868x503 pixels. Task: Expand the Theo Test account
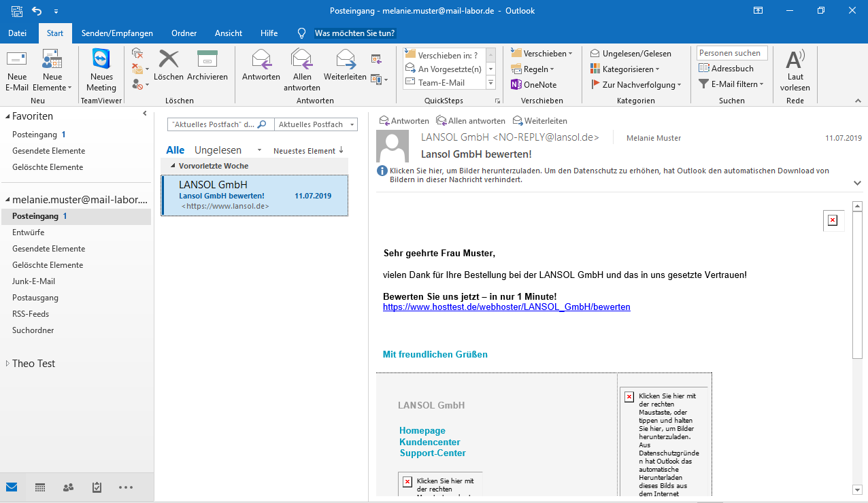7,364
